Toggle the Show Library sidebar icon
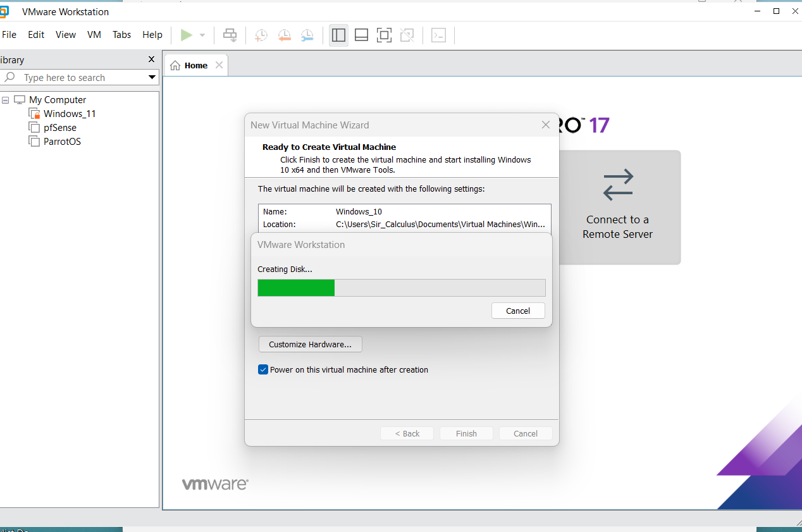The height and width of the screenshot is (532, 802). 339,35
